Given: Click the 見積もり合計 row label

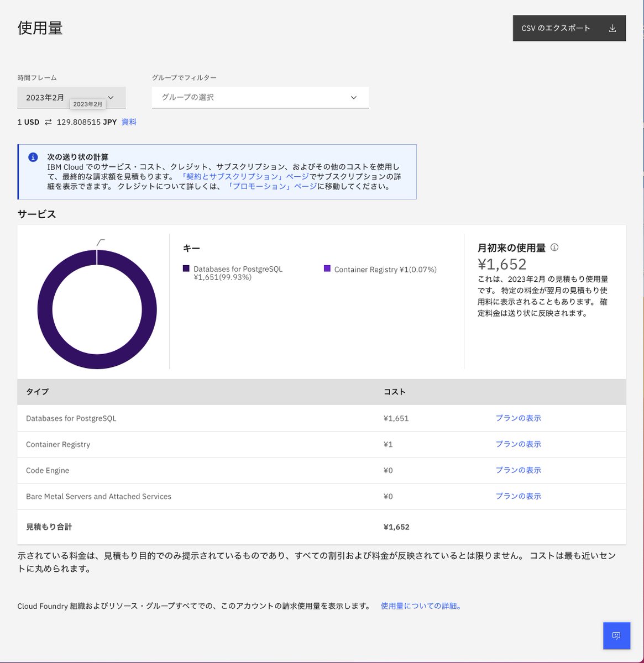Looking at the screenshot, I should [x=49, y=527].
